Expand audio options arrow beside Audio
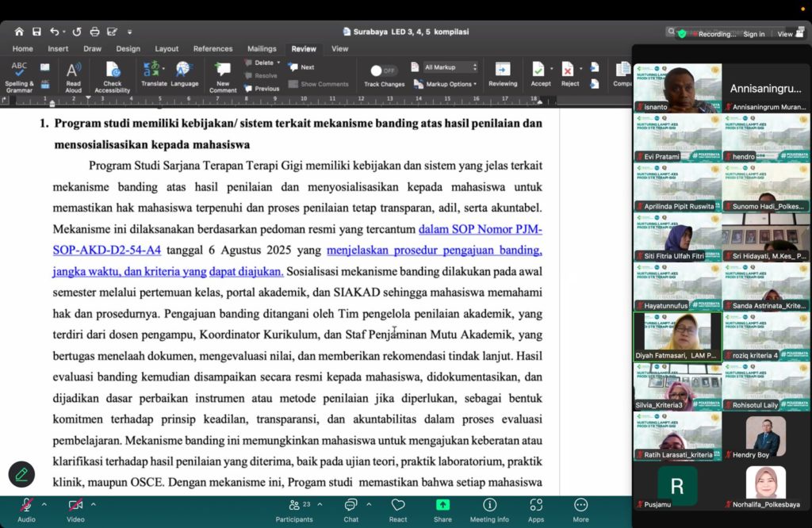 pyautogui.click(x=44, y=504)
